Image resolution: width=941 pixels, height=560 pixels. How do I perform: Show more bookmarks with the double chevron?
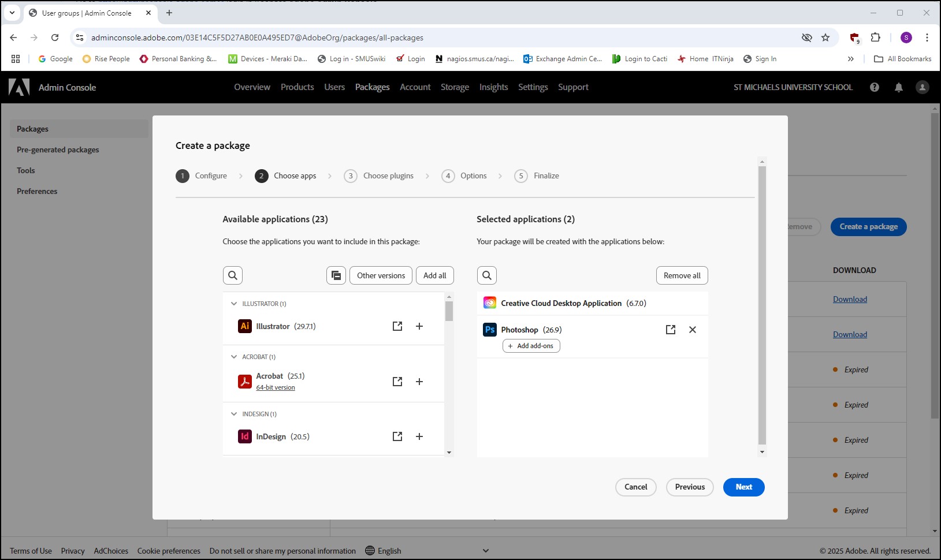[x=850, y=59]
